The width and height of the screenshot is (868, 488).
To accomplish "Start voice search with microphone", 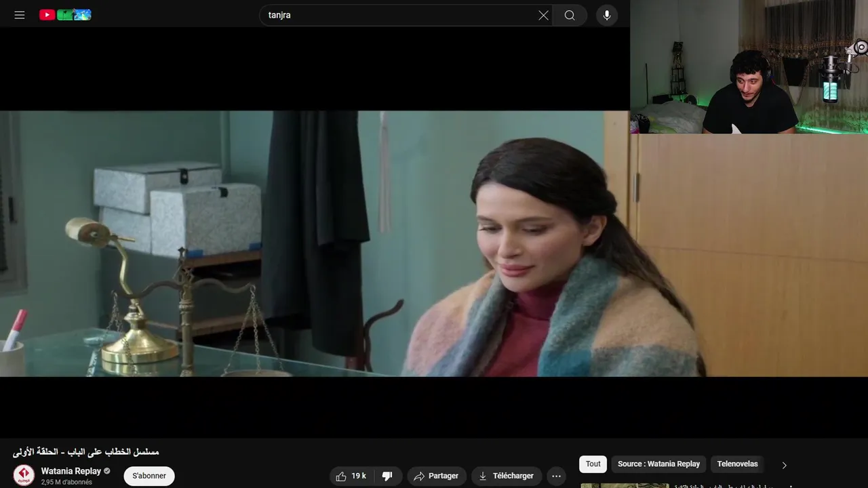I will click(x=607, y=15).
